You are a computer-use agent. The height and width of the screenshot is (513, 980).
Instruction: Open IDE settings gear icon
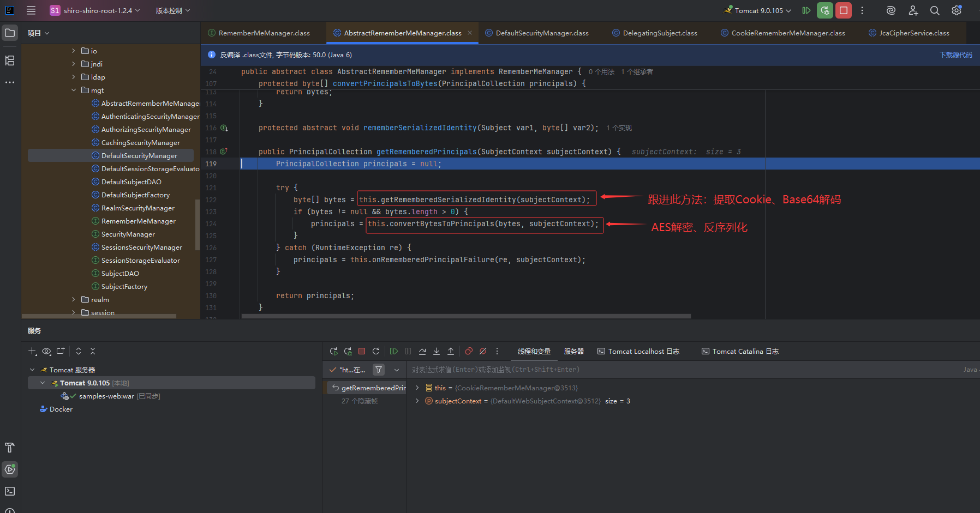tap(957, 10)
